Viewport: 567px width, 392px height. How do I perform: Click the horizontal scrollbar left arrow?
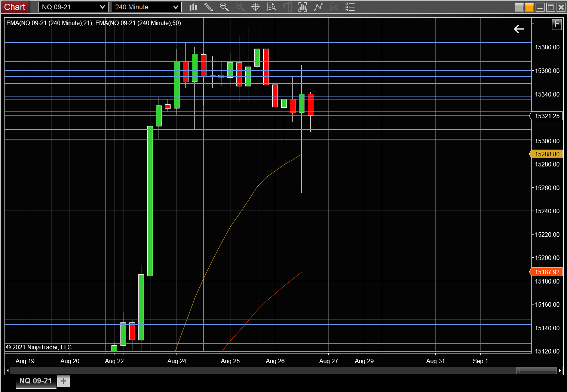[x=7, y=371]
